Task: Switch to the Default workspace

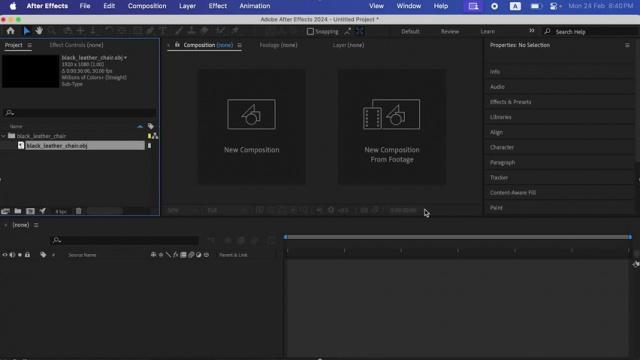Action: pyautogui.click(x=410, y=31)
